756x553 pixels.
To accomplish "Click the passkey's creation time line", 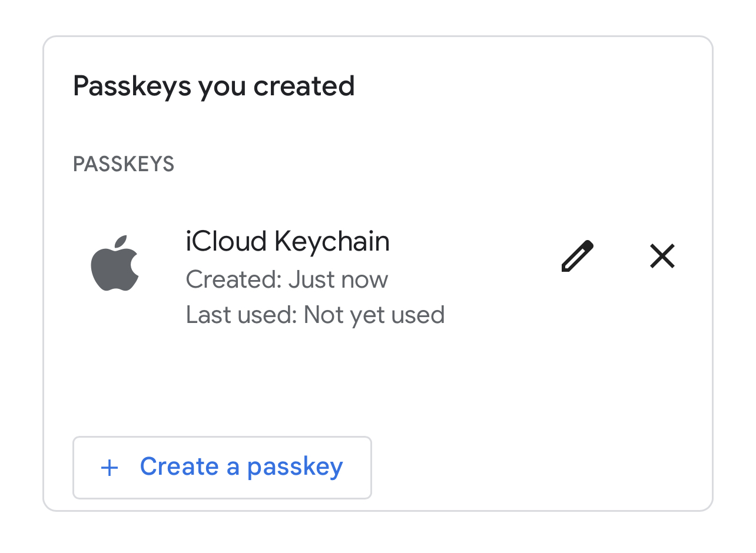I will 287,279.
